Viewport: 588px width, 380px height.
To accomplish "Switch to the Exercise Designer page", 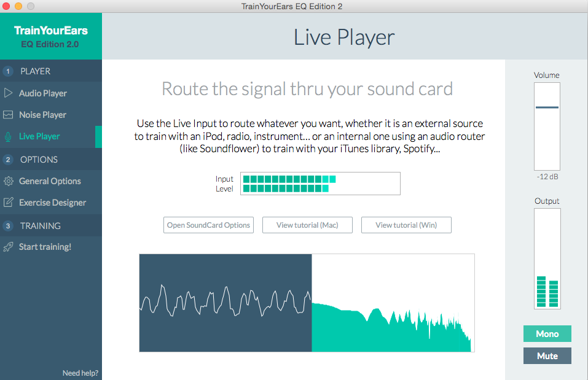I will pos(52,203).
